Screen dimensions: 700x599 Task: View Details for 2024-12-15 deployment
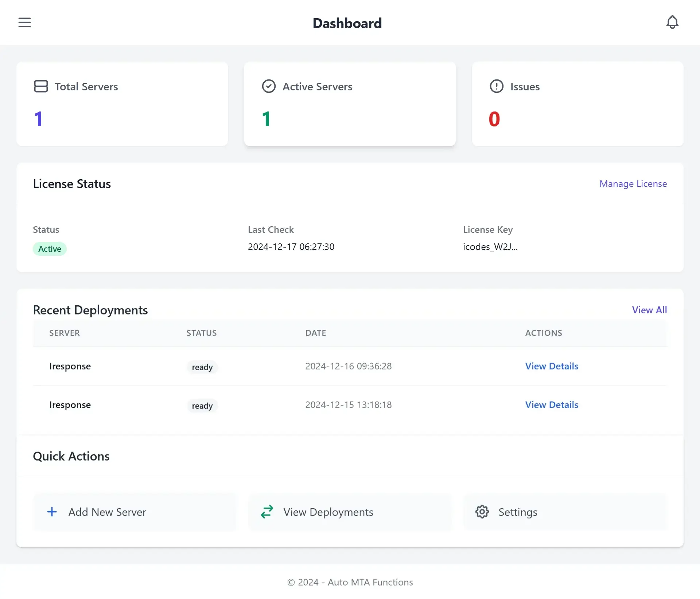pyautogui.click(x=552, y=405)
